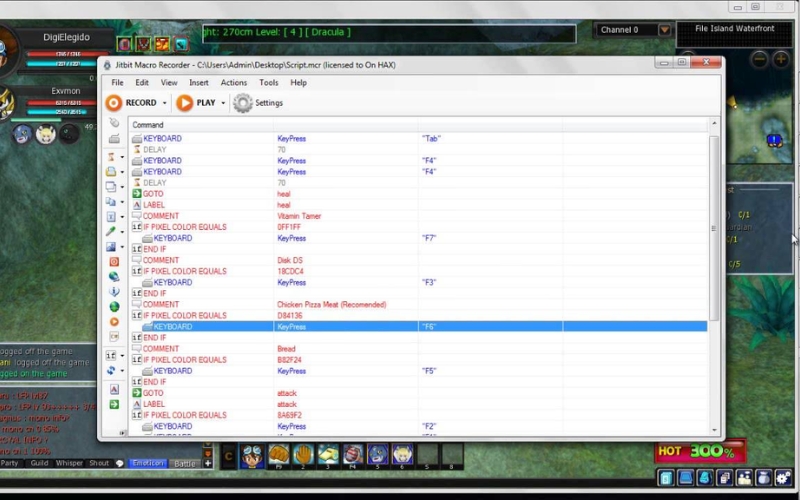800x500 pixels.
Task: Click the hourglass delay icon in sidebar
Action: point(111,157)
